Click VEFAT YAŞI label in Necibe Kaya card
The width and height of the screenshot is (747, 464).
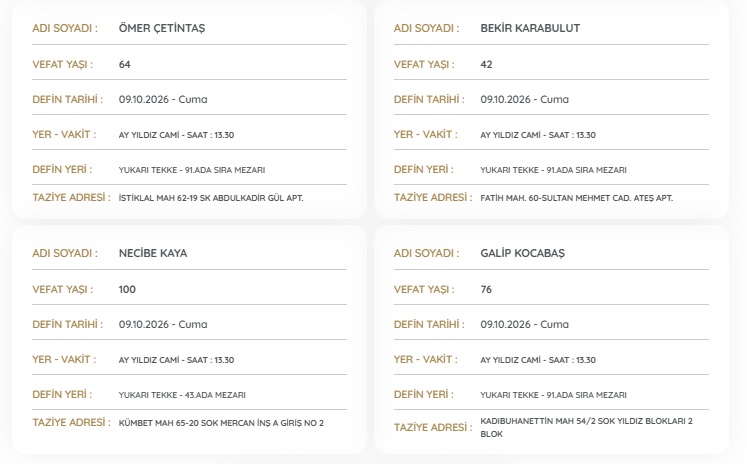click(62, 289)
